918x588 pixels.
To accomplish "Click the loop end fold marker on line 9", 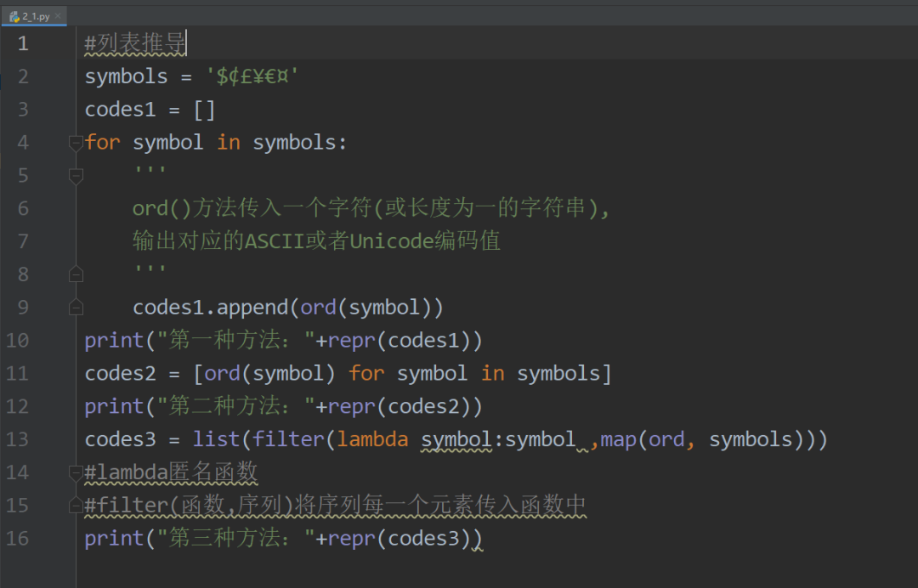I will (76, 307).
